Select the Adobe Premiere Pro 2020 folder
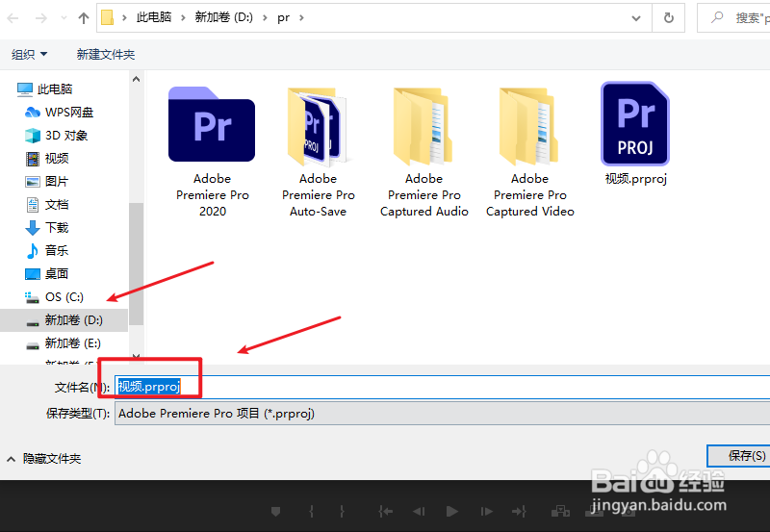The image size is (770, 532). pyautogui.click(x=212, y=152)
